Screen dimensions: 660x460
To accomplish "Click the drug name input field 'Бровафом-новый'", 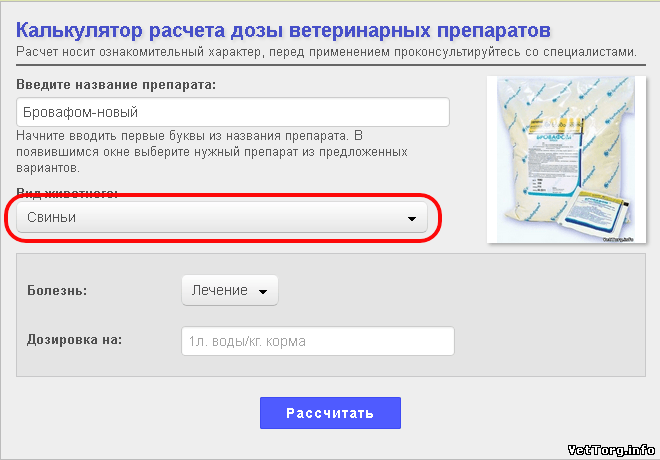I will (233, 112).
